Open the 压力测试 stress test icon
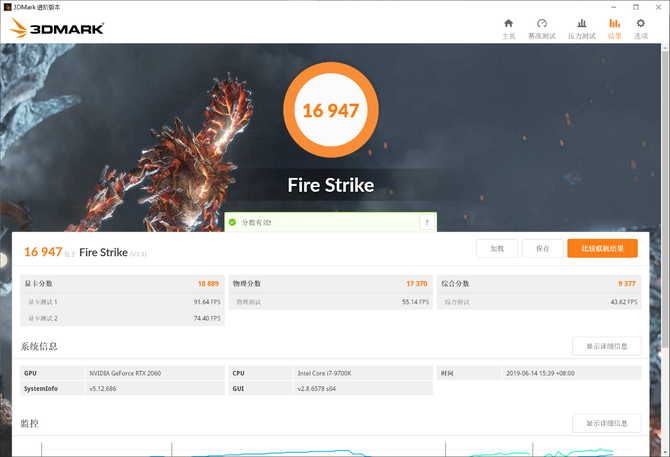The image size is (670, 457). click(582, 23)
